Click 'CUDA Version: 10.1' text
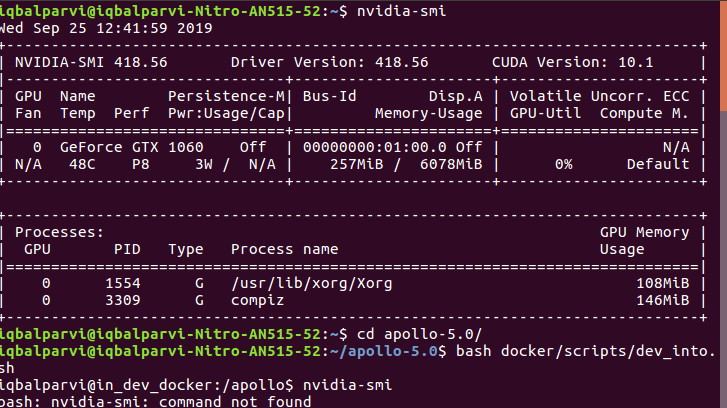The image size is (727, 408). pos(573,62)
